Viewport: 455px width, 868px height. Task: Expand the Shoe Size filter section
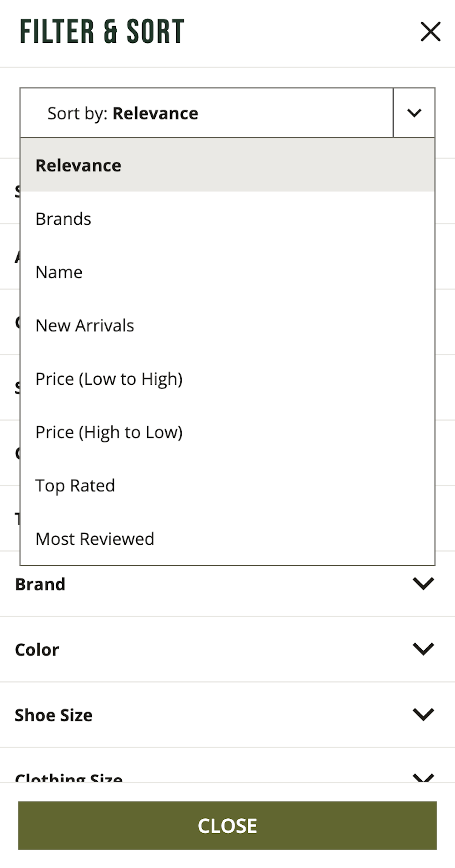coord(53,714)
